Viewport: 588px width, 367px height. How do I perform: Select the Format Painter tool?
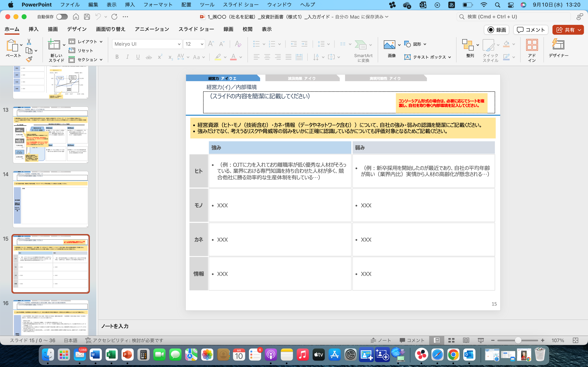click(x=30, y=59)
